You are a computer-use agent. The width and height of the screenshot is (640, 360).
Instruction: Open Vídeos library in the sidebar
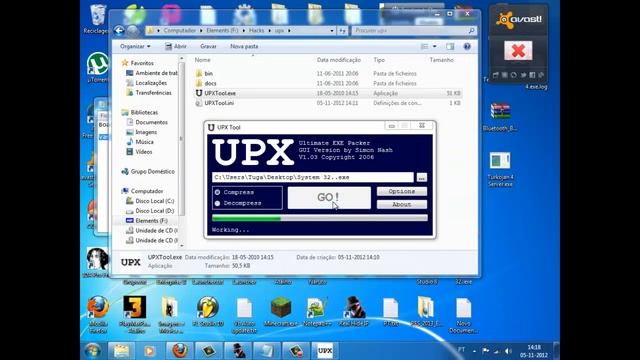pos(144,152)
